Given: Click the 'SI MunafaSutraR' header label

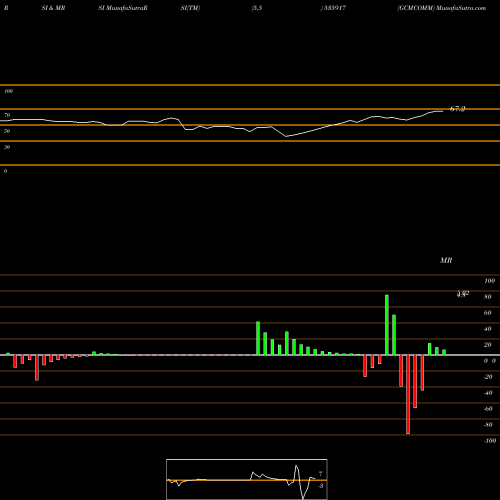Looking at the screenshot, I should point(123,8).
